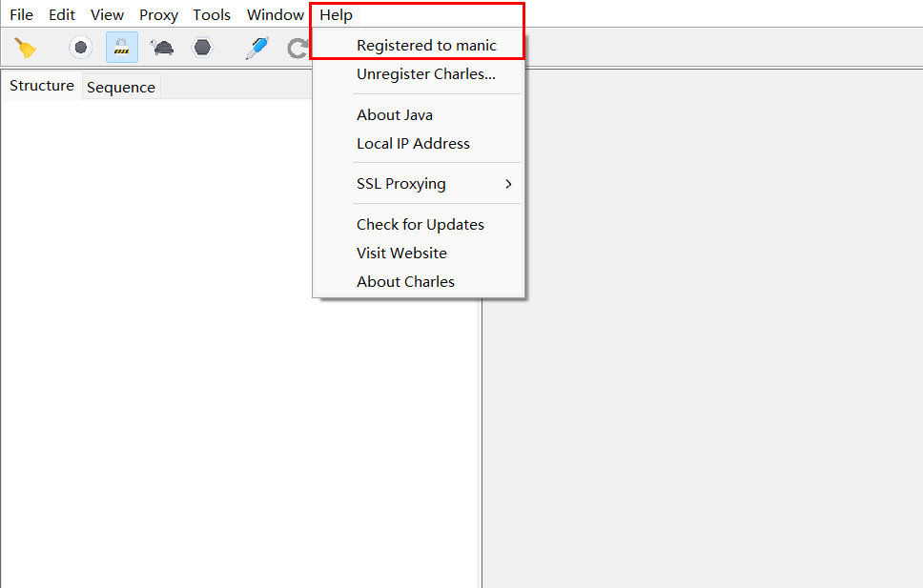This screenshot has height=588, width=923.
Task: Expand the SSL Proxying submenu arrow
Action: click(508, 184)
